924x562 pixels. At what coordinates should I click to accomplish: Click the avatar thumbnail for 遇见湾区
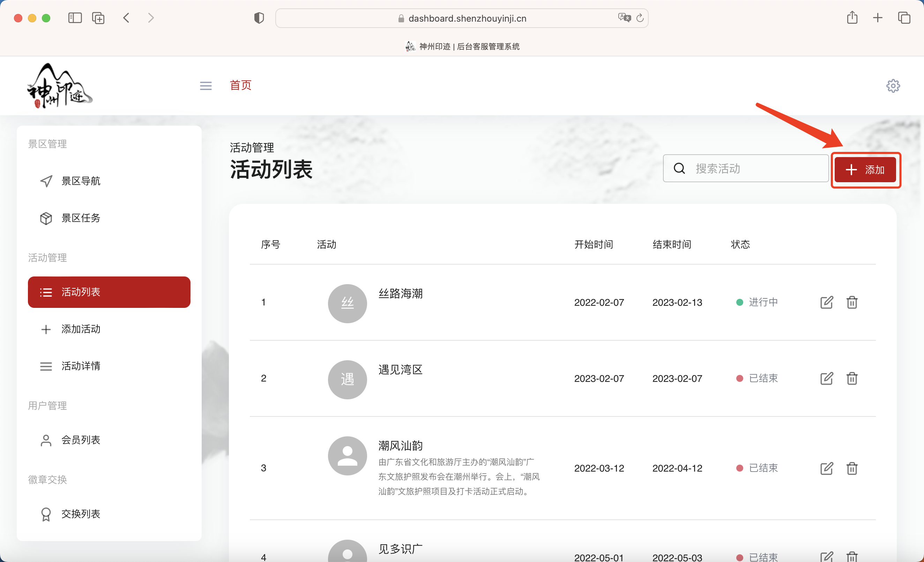(x=347, y=379)
